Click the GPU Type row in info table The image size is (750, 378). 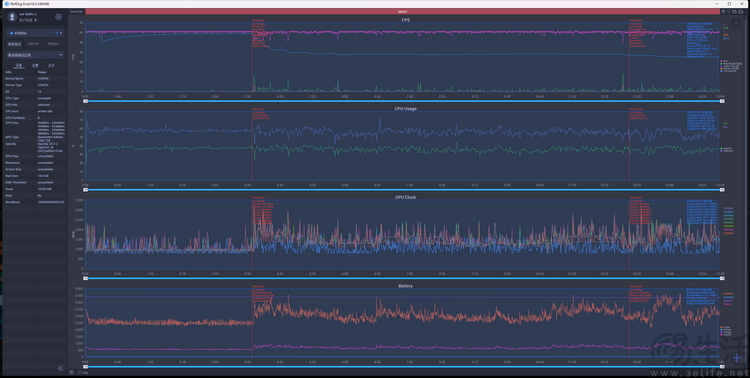(x=35, y=139)
